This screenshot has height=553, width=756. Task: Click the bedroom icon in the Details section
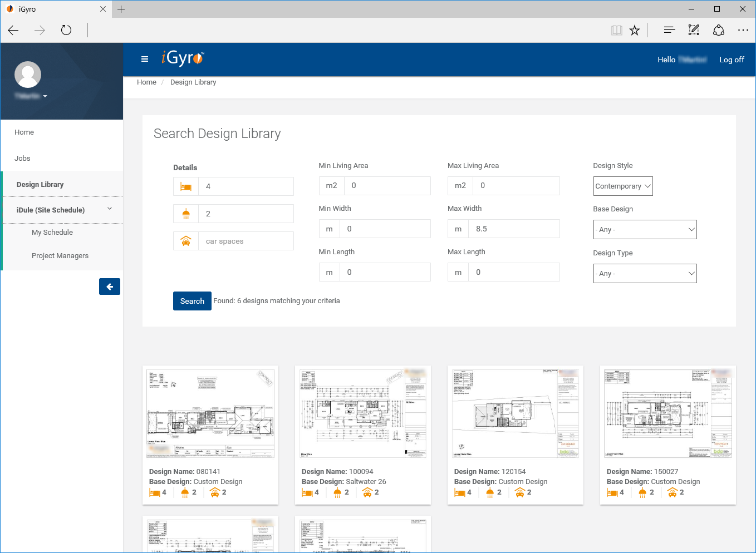[186, 186]
